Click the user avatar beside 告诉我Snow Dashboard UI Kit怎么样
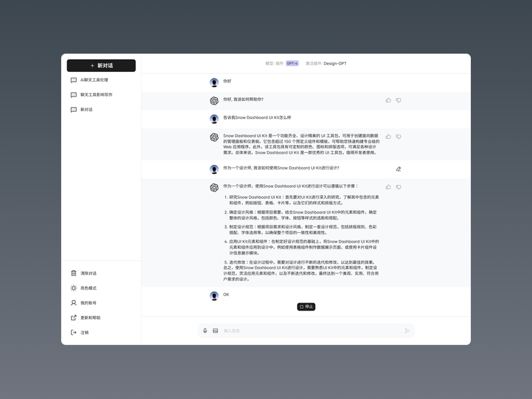Viewport: 532px width, 399px height. pyautogui.click(x=214, y=119)
